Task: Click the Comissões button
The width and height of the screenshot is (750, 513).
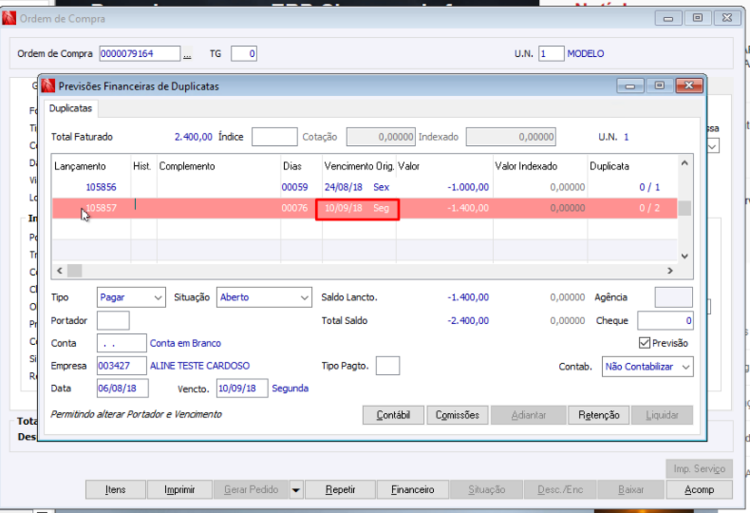Action: point(457,415)
